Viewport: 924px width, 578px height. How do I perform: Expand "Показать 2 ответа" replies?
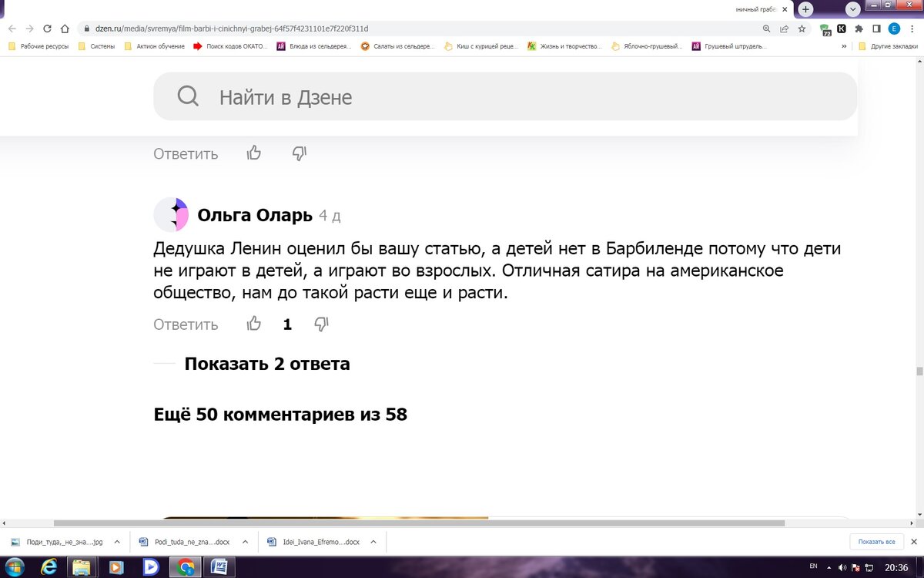[266, 363]
